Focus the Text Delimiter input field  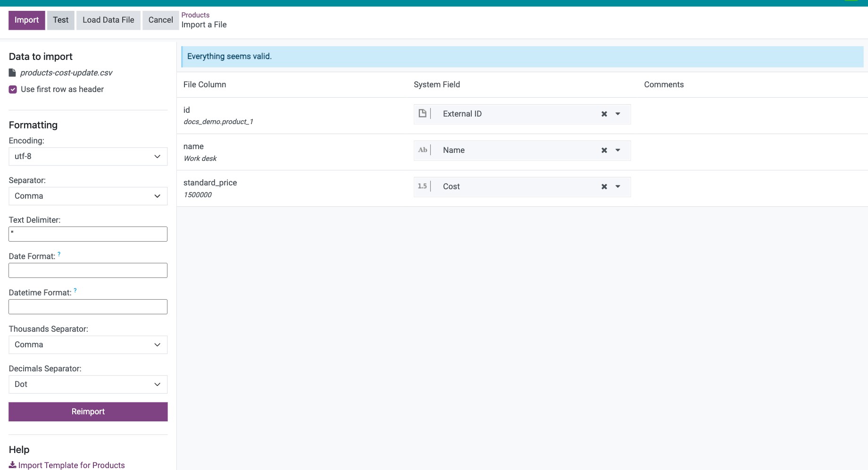(x=88, y=234)
